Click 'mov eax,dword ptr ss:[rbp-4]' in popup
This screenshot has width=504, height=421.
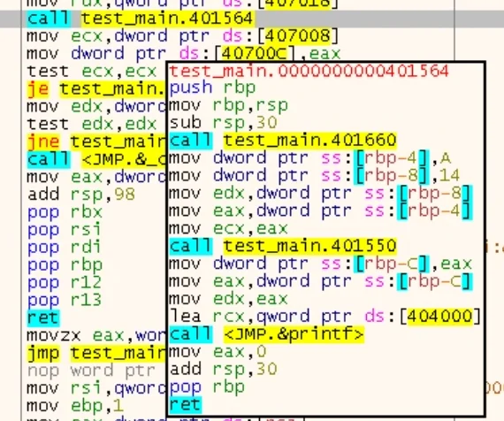tap(321, 210)
